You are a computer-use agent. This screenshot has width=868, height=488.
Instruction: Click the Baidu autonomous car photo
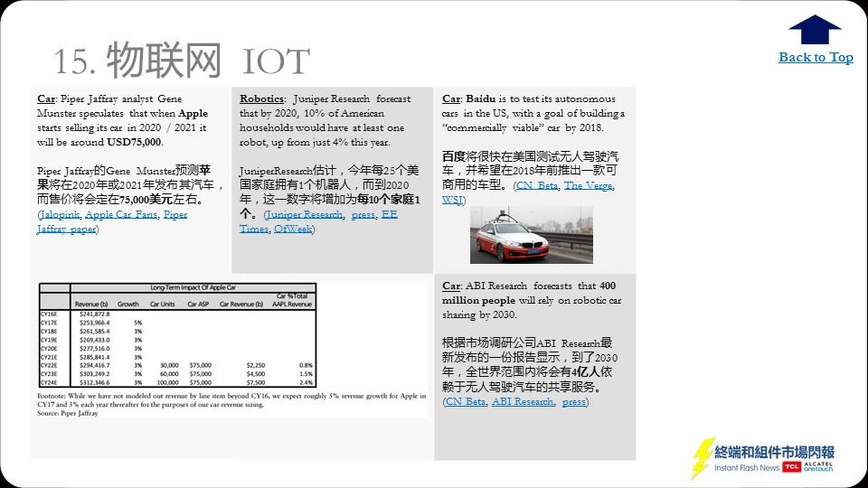pos(532,235)
